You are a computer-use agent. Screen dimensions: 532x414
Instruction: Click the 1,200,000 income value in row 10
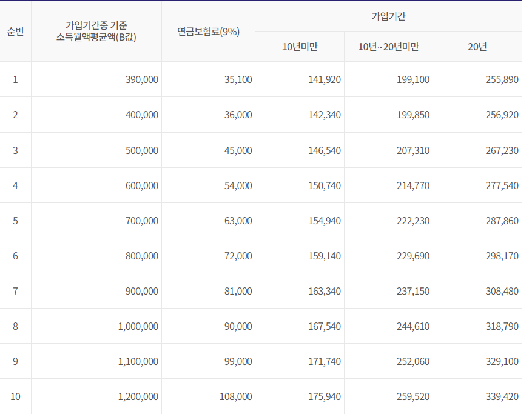(138, 397)
